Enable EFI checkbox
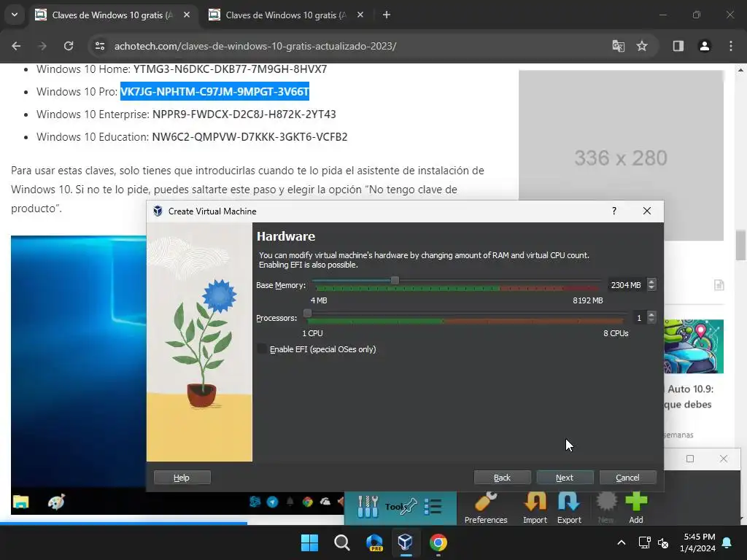This screenshot has width=747, height=560. tap(262, 349)
